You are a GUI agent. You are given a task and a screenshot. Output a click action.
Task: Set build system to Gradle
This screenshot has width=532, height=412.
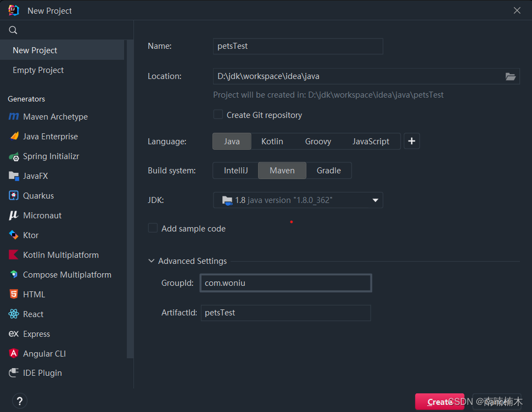(x=328, y=170)
